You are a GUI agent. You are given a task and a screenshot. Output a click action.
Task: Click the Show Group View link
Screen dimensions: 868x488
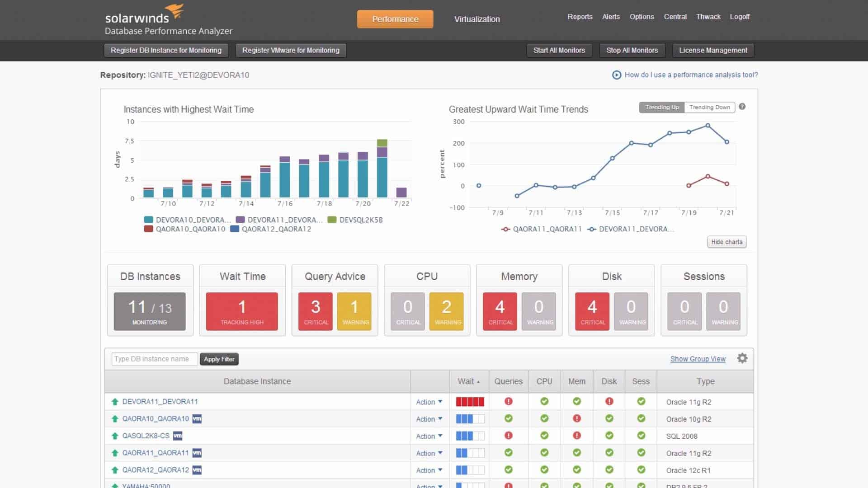[698, 359]
